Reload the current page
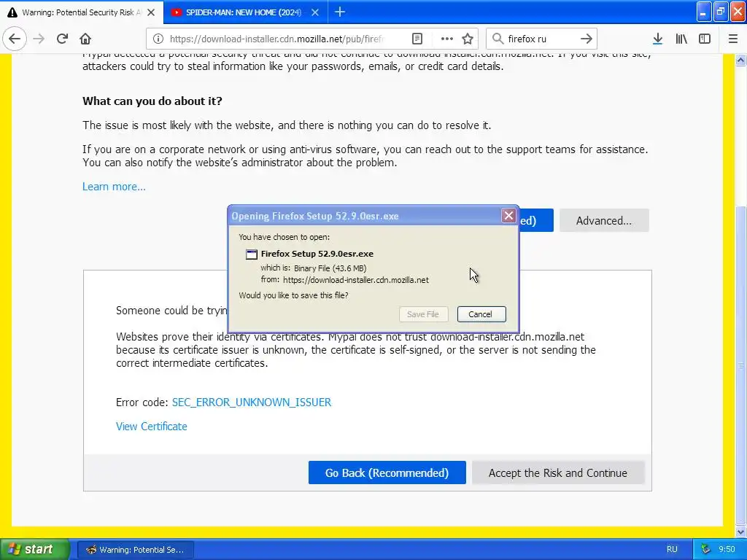Image resolution: width=747 pixels, height=560 pixels. pos(62,39)
